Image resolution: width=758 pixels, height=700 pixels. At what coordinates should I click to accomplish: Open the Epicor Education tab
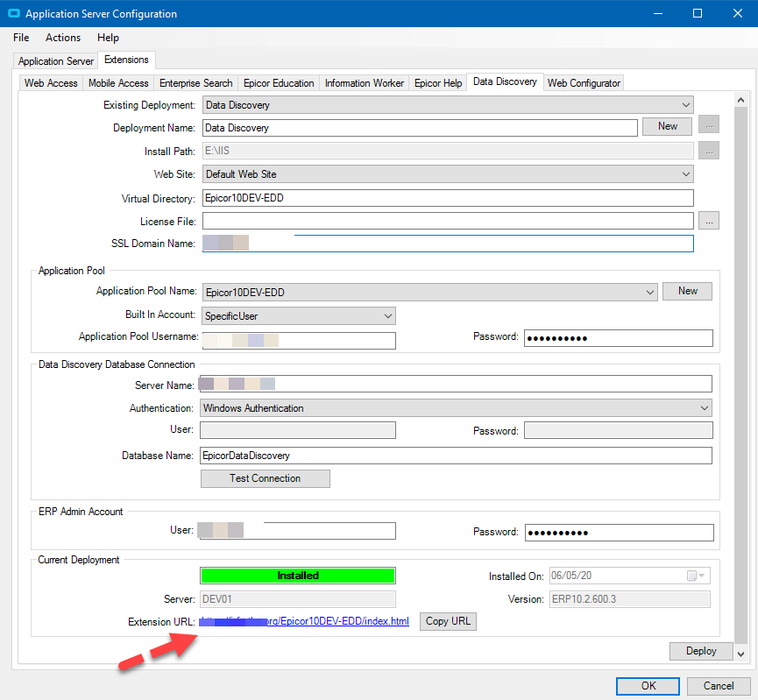click(x=279, y=83)
